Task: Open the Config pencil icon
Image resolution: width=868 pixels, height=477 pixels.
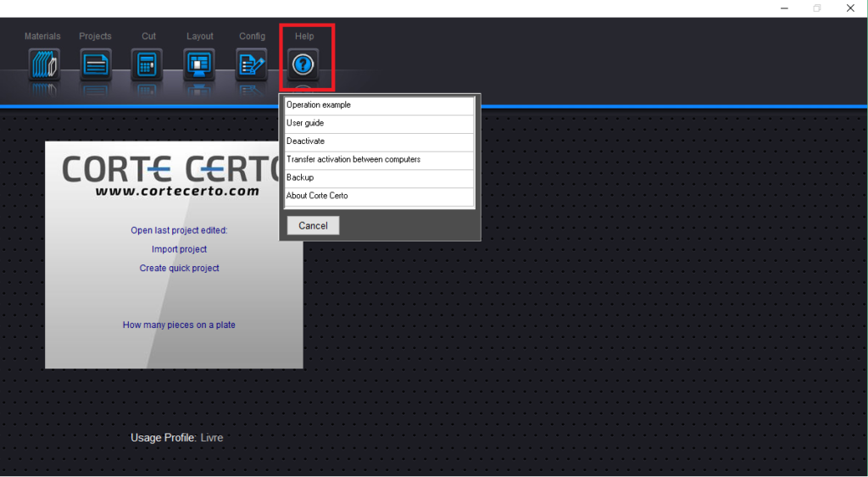Action: click(251, 64)
